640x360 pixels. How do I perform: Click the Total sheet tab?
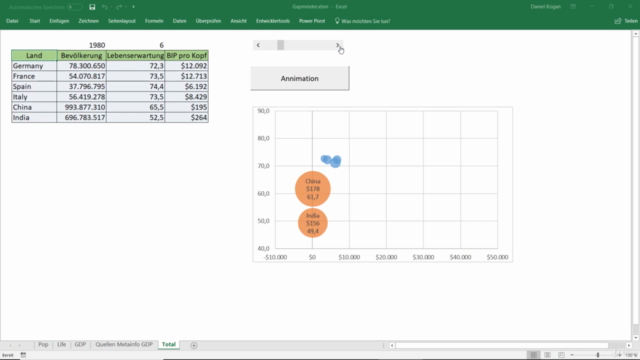pos(169,344)
